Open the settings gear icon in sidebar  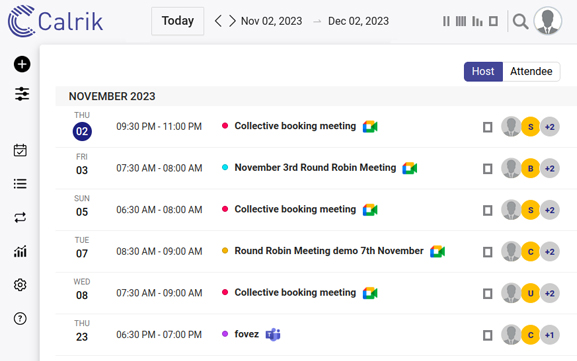tap(20, 285)
